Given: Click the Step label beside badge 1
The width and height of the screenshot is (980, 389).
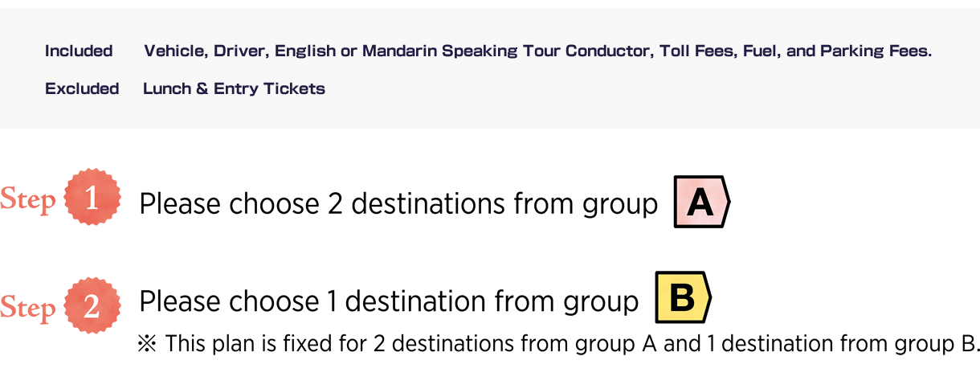Looking at the screenshot, I should (28, 200).
